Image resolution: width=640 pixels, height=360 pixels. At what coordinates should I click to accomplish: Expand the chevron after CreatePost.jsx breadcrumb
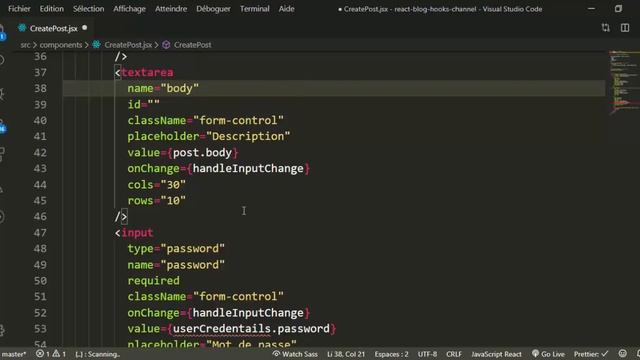tap(156, 45)
